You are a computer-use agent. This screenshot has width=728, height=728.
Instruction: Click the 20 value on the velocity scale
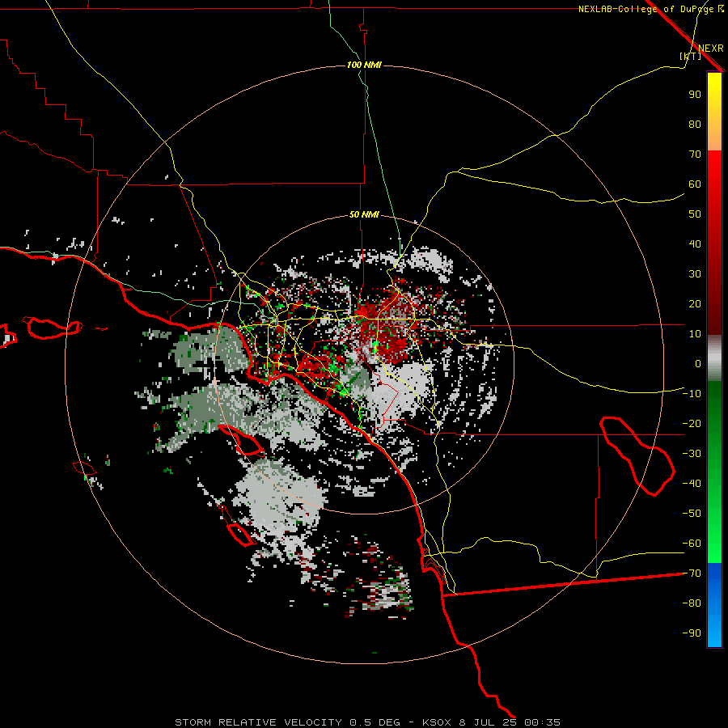point(695,304)
